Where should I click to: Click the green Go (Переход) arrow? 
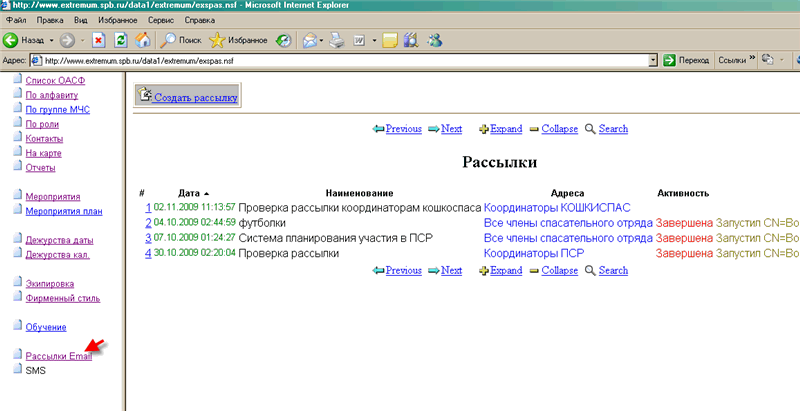coord(669,60)
